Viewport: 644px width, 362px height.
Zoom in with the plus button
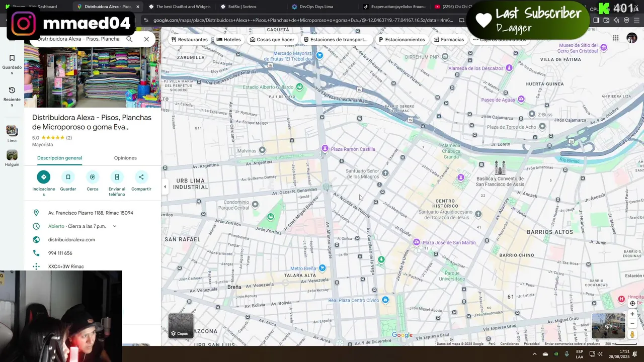[632, 314]
